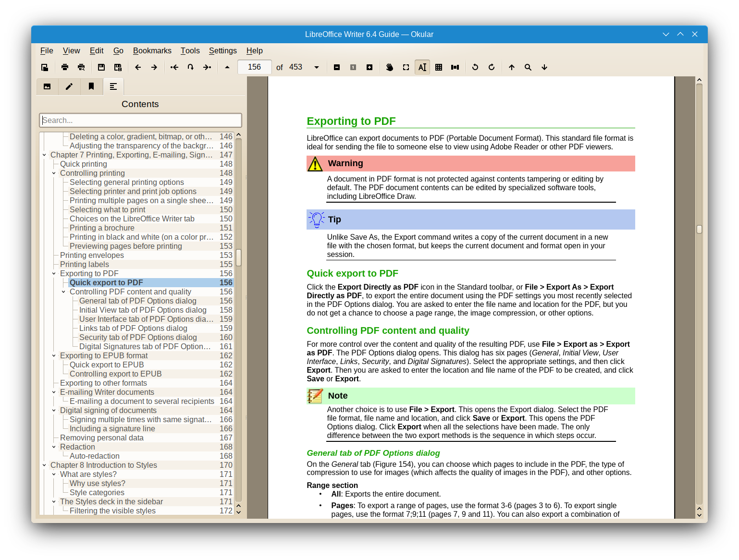Open the Annotations pencil sidebar tab
739x560 pixels.
(69, 86)
